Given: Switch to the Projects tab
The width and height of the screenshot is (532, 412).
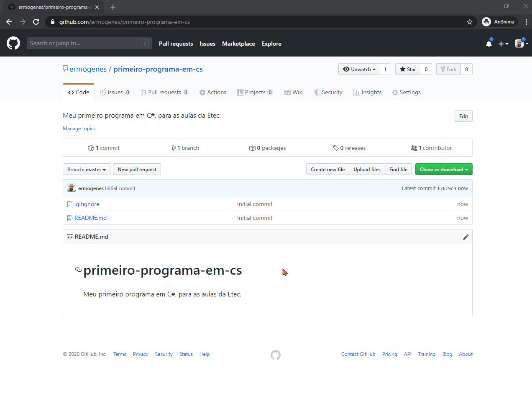Looking at the screenshot, I should pos(255,92).
